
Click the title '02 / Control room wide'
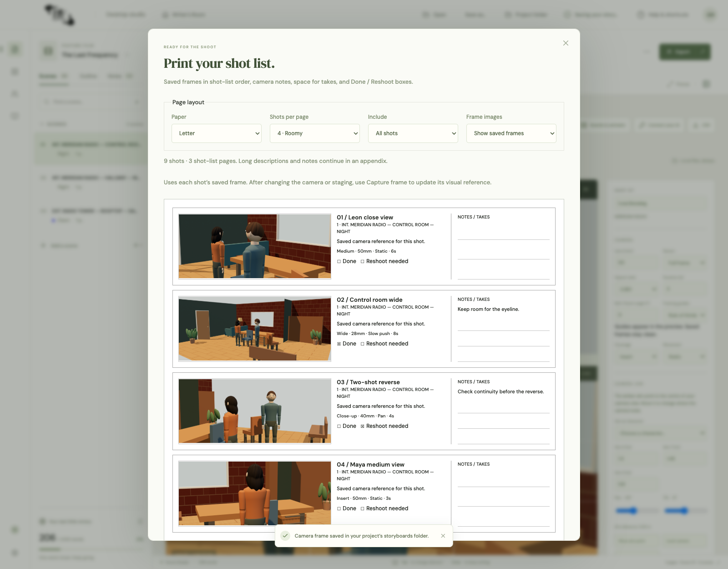coord(369,300)
